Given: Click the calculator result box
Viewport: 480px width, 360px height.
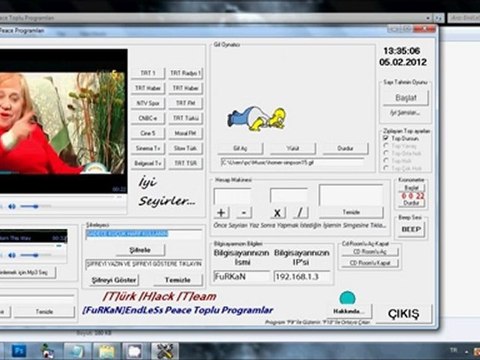Looking at the screenshot, I should [x=351, y=195].
